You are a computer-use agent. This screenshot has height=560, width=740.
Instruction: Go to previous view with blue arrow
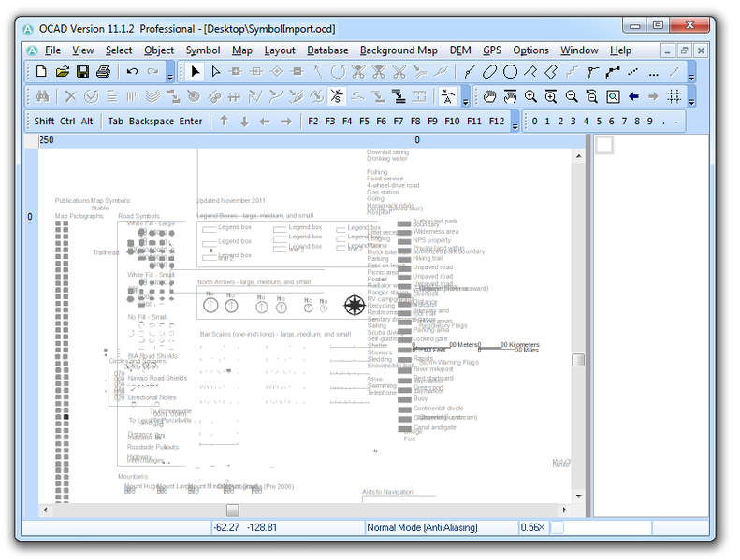[x=633, y=96]
